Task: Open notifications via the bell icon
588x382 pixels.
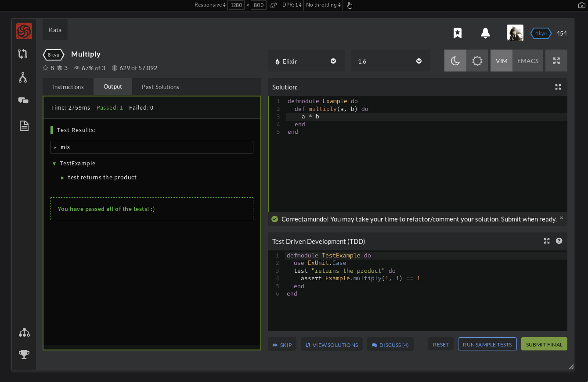Action: (x=485, y=33)
